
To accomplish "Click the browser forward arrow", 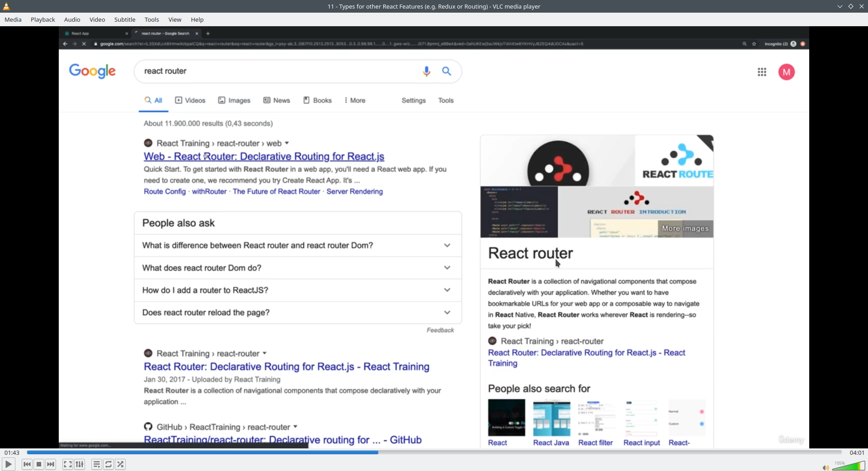I will (75, 44).
